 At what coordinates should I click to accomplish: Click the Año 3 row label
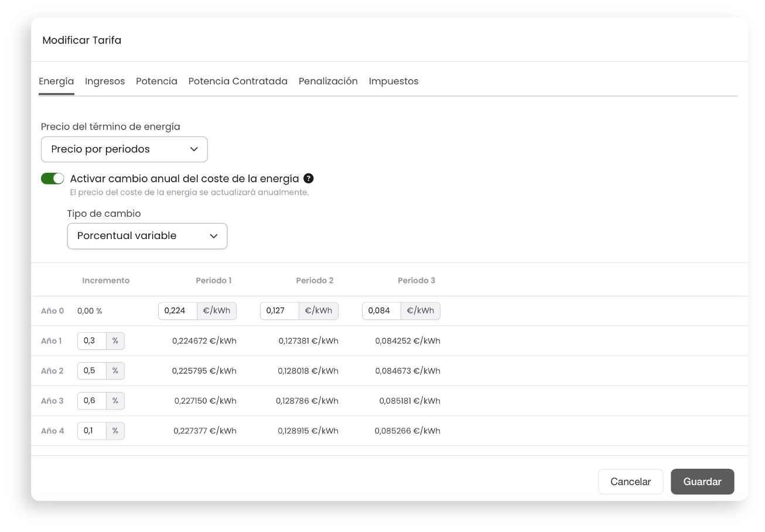53,401
